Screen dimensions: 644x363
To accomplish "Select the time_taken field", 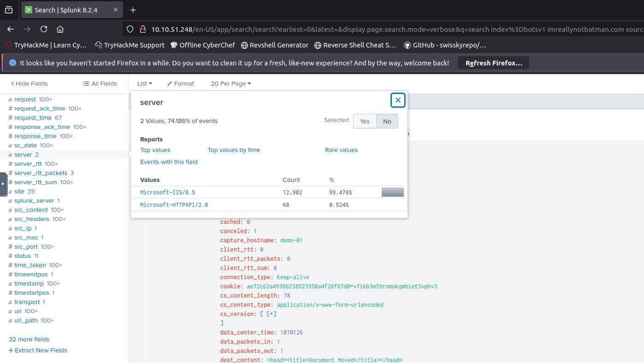I will [x=30, y=265].
